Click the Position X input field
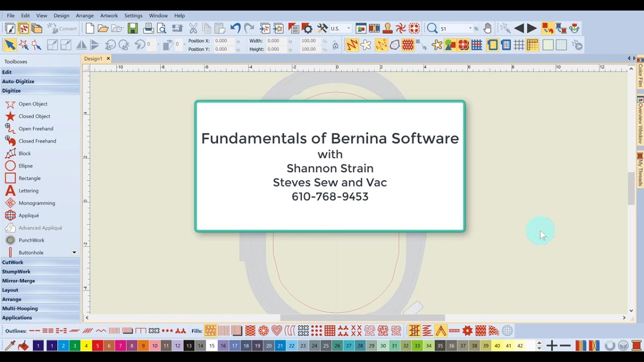 pos(224,41)
